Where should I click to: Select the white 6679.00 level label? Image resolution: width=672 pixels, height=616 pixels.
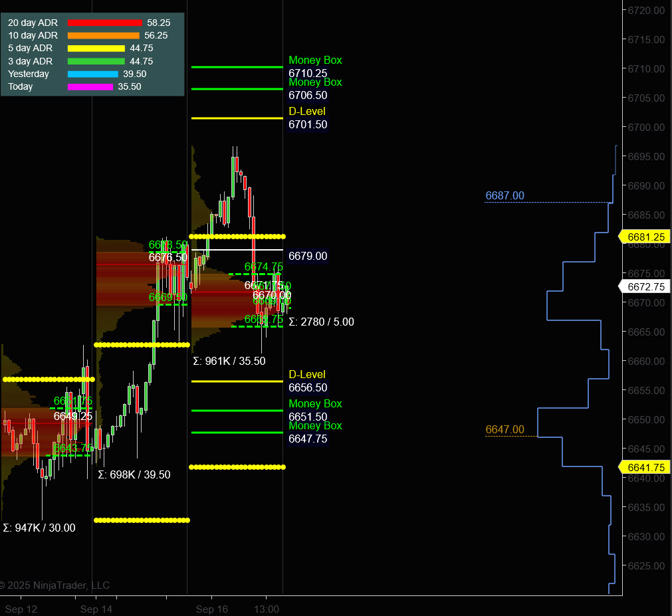click(308, 256)
